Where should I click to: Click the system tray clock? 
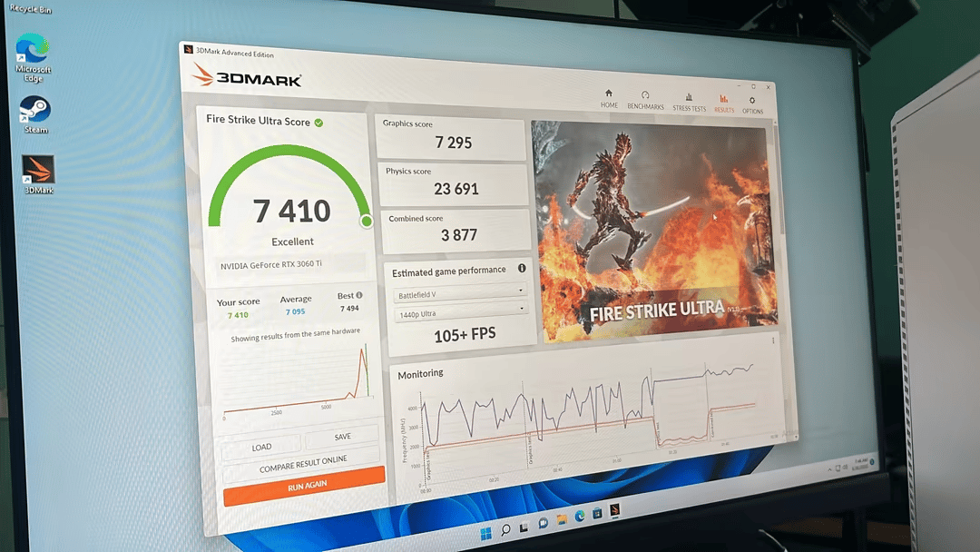point(861,463)
